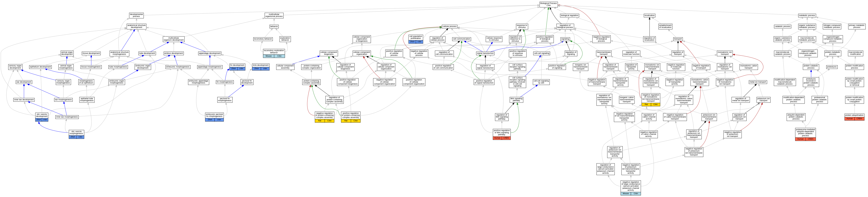Viewport: 868px width, 197px height.
Task: Click the 'Wnt signaling pathway' node
Action: (x=516, y=99)
